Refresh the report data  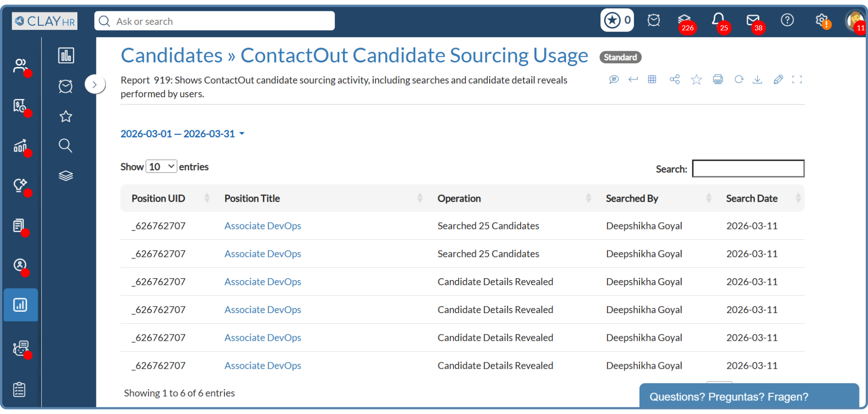pos(739,80)
